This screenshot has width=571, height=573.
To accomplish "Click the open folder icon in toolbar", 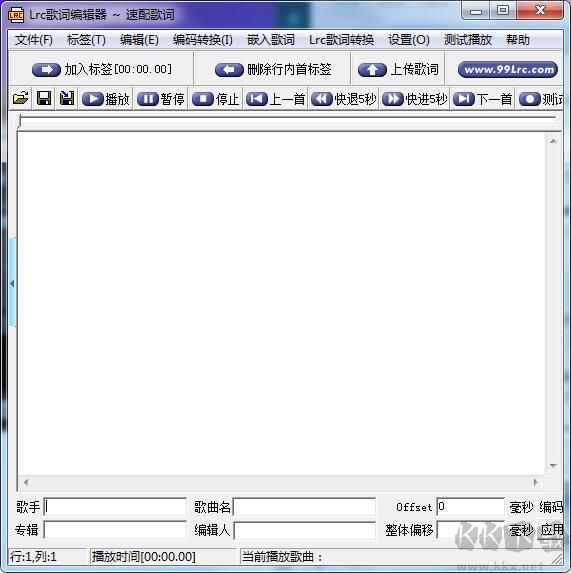I will (20, 98).
